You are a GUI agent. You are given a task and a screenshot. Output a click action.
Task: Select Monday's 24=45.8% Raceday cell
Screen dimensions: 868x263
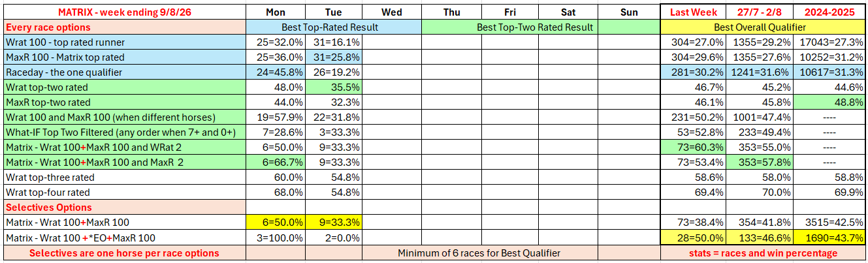(275, 72)
